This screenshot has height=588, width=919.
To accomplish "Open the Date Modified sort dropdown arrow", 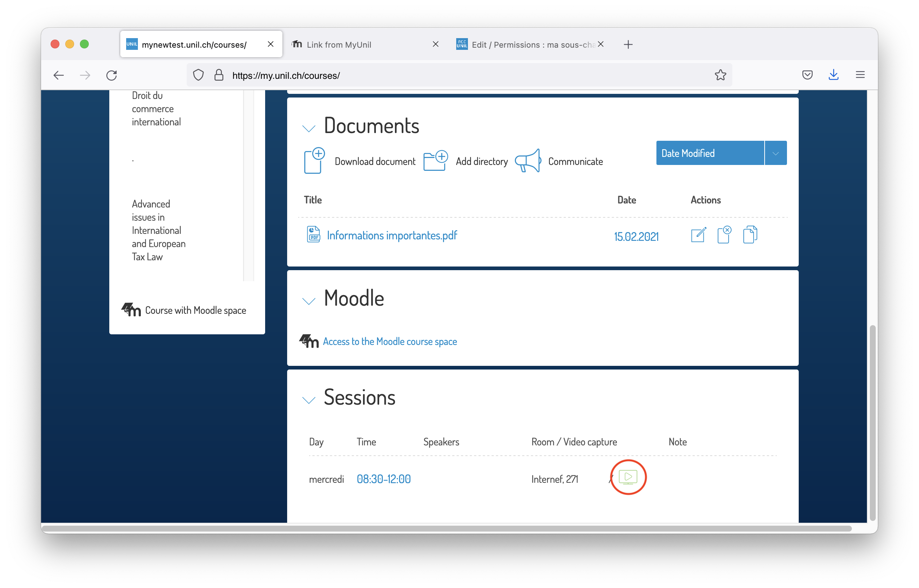I will pyautogui.click(x=775, y=154).
